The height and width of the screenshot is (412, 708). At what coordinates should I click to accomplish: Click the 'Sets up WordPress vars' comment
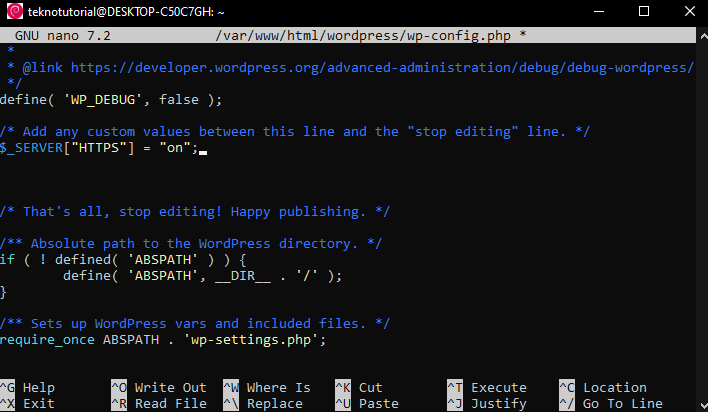195,324
